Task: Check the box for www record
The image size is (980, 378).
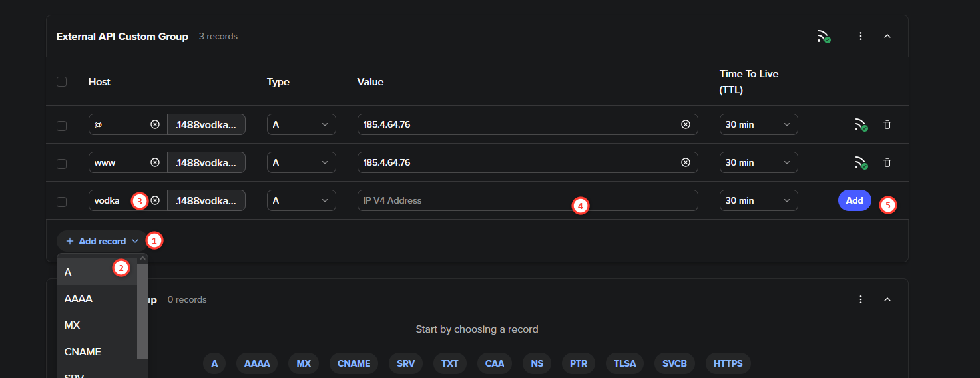Action: [x=62, y=163]
